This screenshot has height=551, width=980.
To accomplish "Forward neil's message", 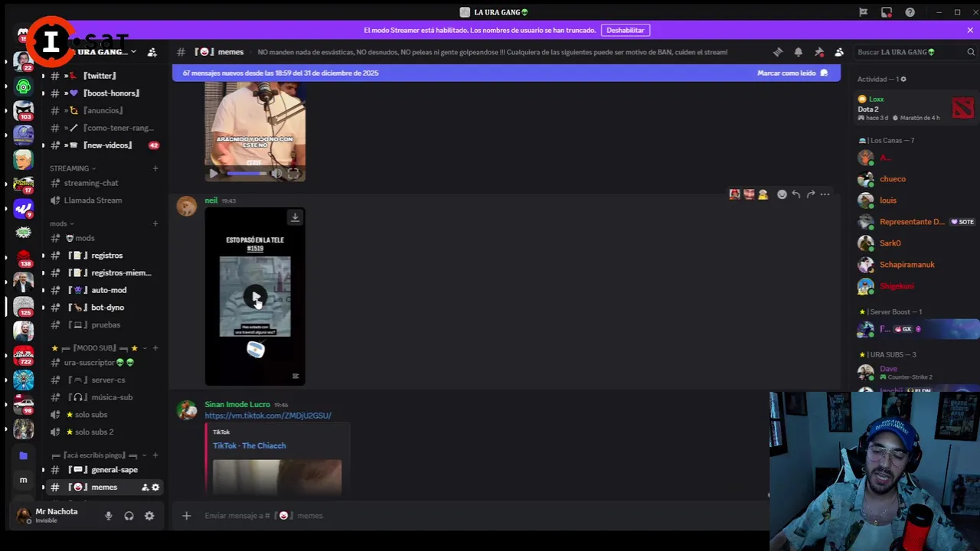I will coord(810,194).
